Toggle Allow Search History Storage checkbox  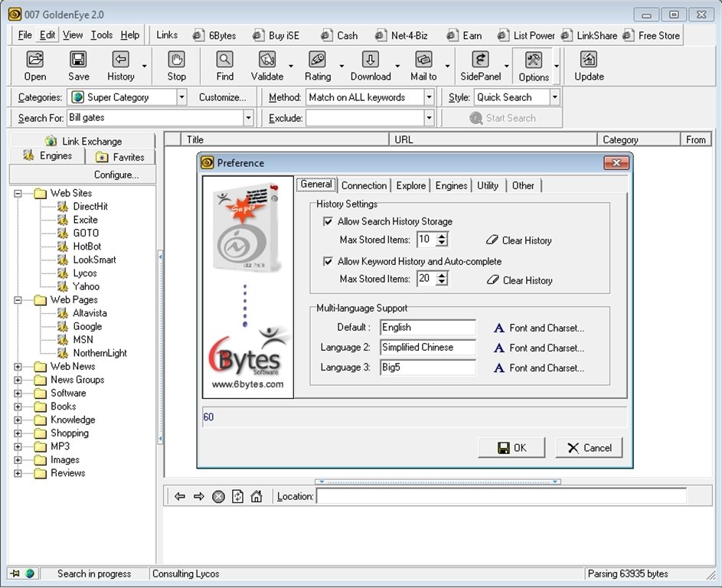pos(328,221)
